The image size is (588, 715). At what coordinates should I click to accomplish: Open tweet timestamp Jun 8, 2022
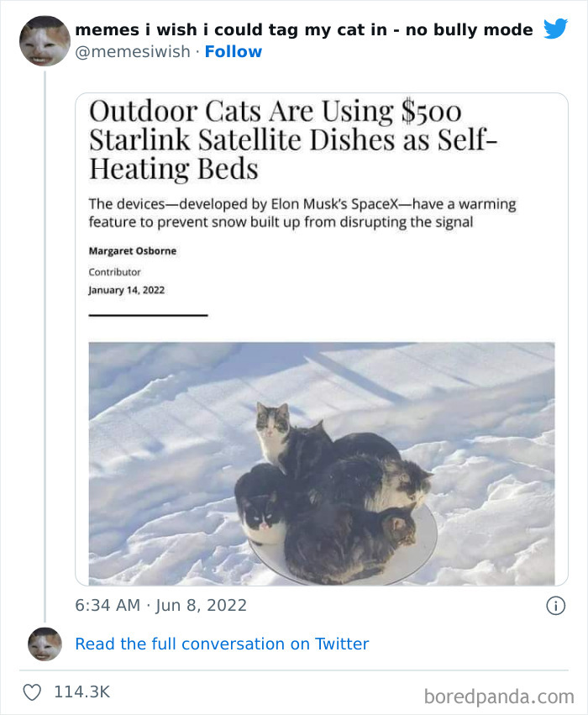tap(158, 604)
